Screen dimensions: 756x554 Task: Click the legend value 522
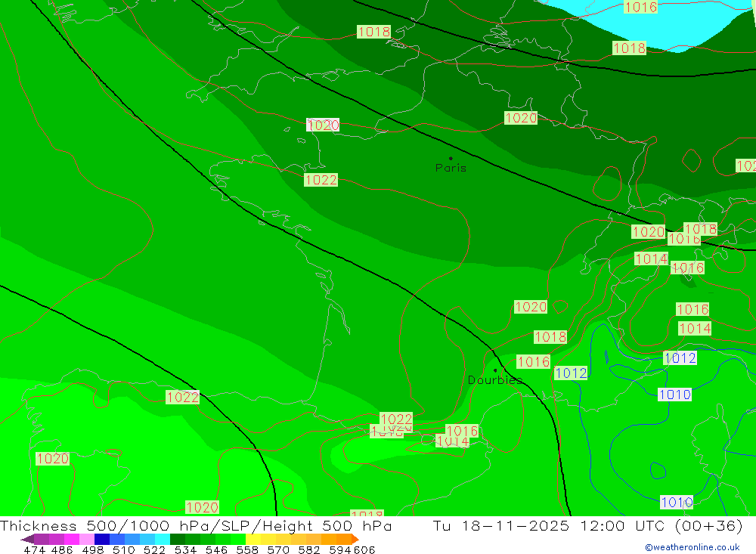[154, 549]
